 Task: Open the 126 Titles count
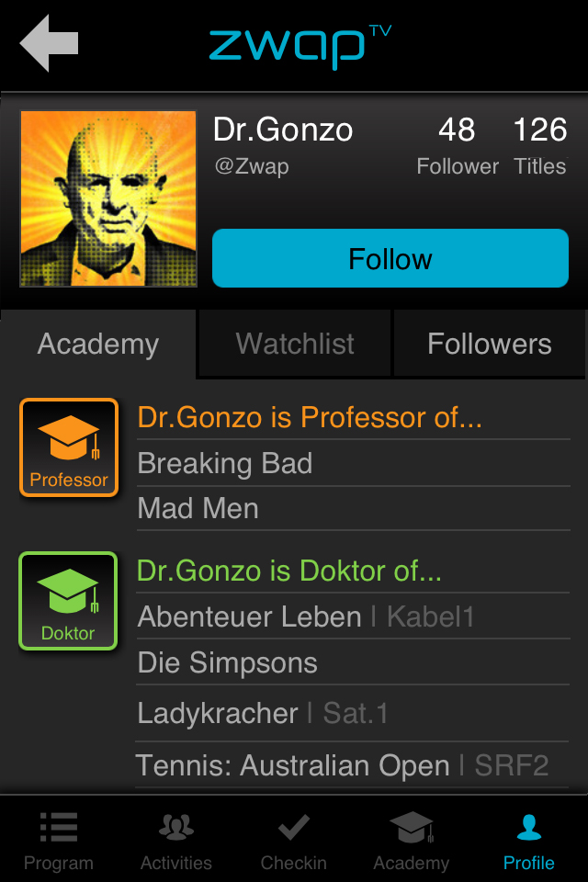pyautogui.click(x=540, y=145)
